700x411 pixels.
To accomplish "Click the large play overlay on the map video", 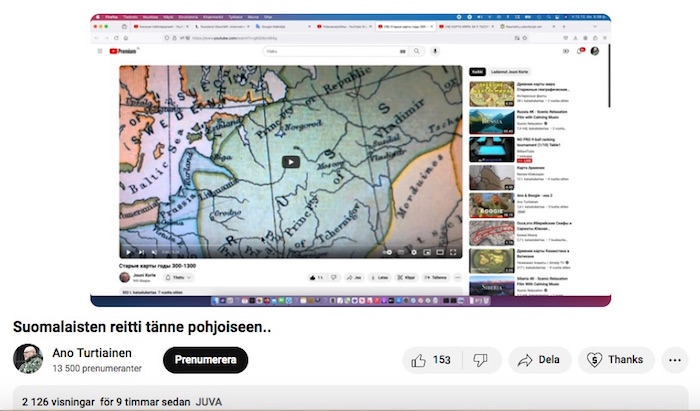I will pos(291,162).
